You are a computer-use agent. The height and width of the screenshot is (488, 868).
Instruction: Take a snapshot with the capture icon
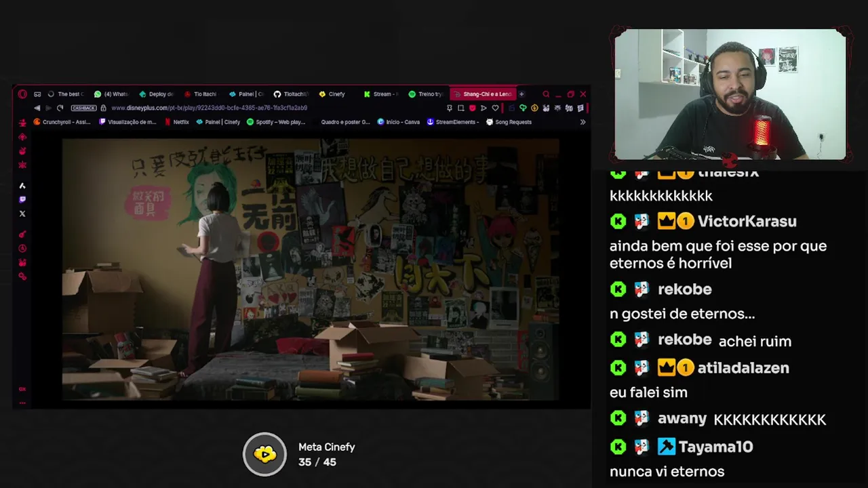tap(460, 108)
